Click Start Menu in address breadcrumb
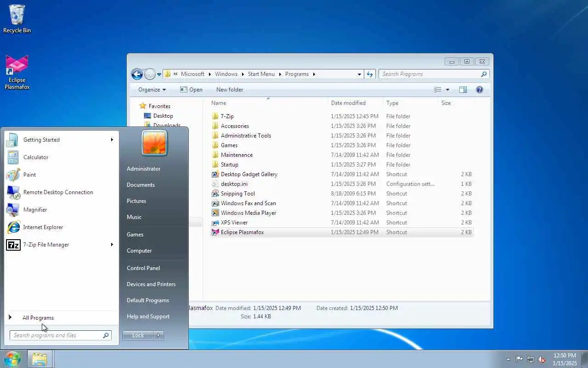This screenshot has width=588, height=368. (261, 74)
